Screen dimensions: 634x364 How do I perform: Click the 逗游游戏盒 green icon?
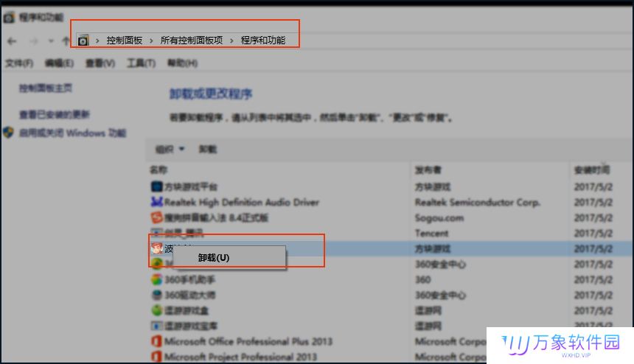[x=157, y=310]
